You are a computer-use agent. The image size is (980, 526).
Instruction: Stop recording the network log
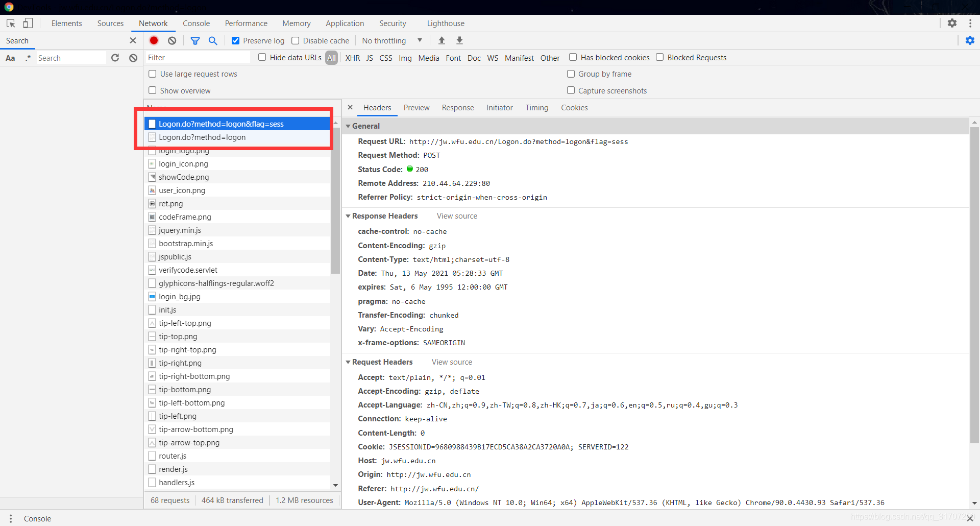pos(154,40)
